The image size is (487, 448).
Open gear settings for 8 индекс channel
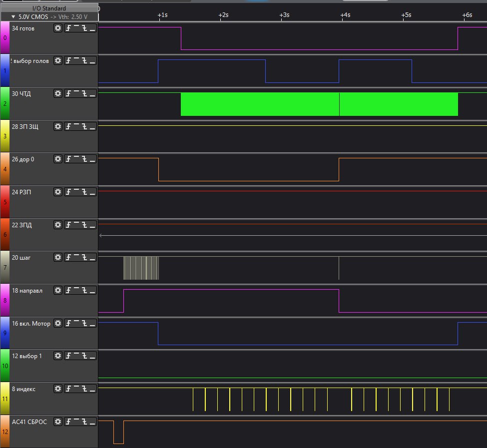(58, 389)
